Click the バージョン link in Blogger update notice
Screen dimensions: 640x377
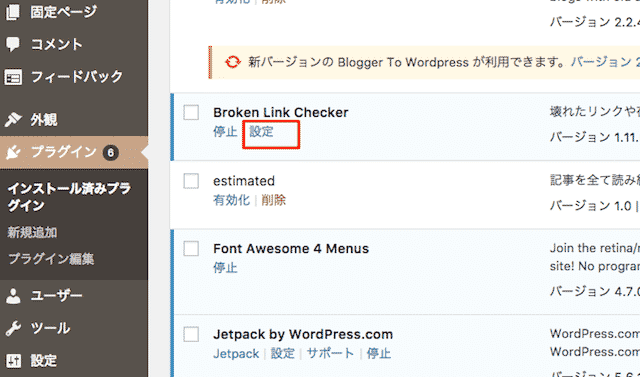tap(605, 62)
